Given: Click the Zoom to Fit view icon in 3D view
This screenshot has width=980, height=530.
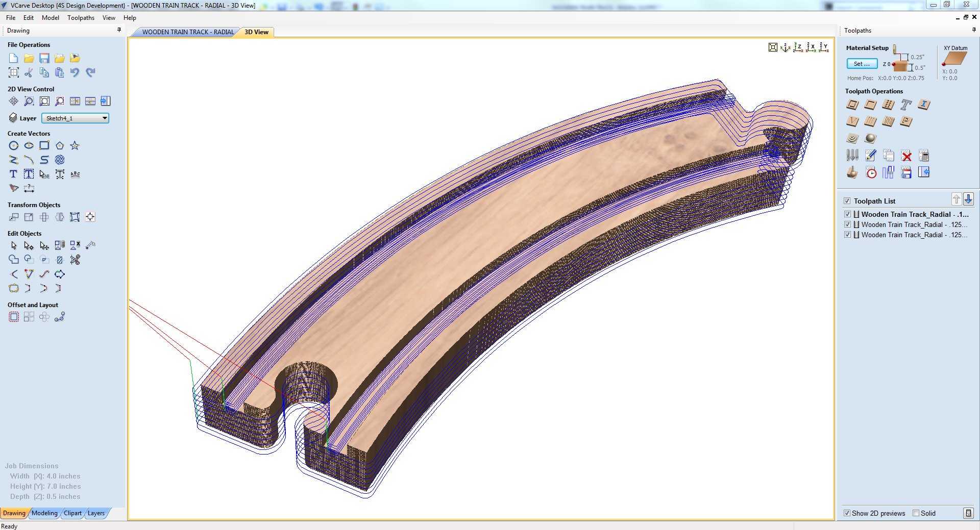Looking at the screenshot, I should tap(773, 47).
